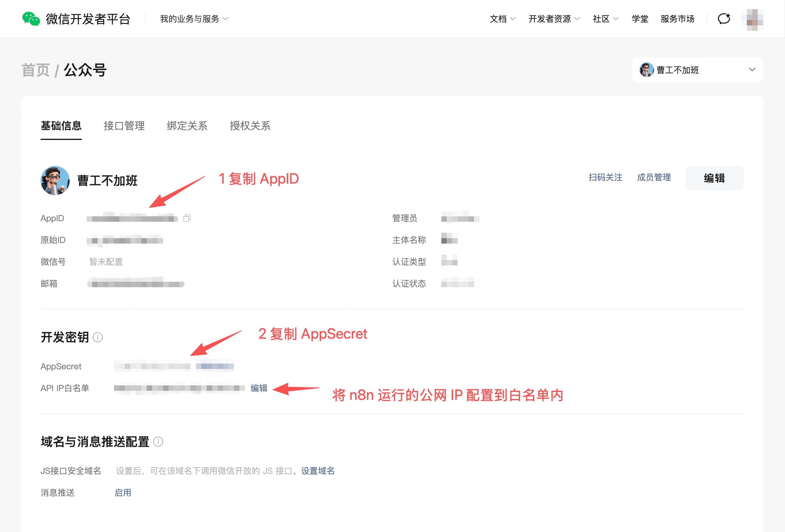Expand 开发者资源 dropdown
This screenshot has height=532, width=785.
click(x=554, y=19)
